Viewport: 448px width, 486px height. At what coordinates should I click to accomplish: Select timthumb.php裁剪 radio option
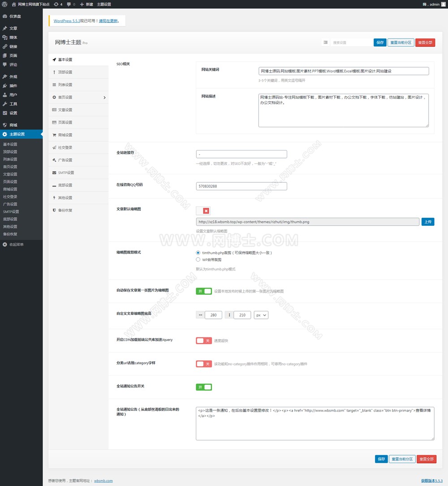click(x=198, y=253)
